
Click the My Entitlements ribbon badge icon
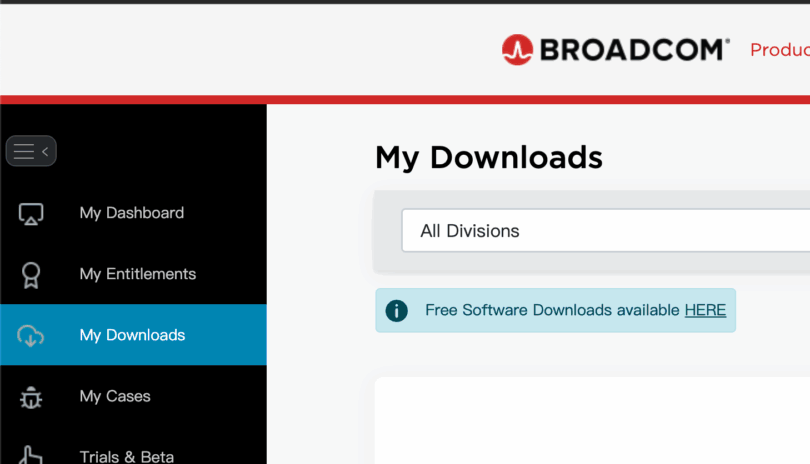(31, 274)
